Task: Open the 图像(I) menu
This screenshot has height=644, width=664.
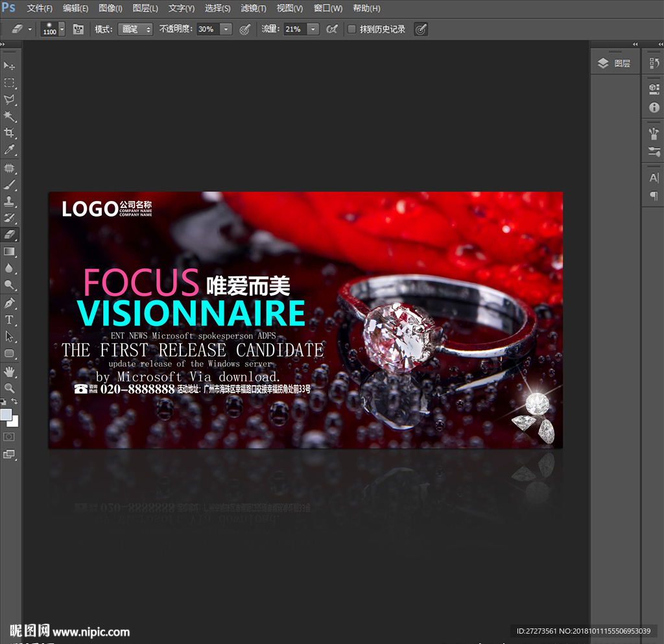Action: coord(110,8)
